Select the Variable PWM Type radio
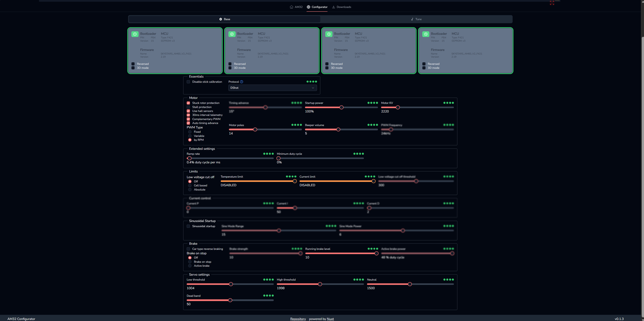The image size is (644, 321). pos(190,136)
